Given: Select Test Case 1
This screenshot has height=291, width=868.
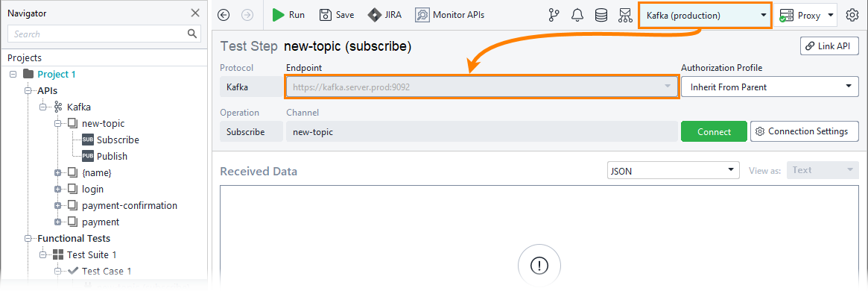Looking at the screenshot, I should click(107, 271).
